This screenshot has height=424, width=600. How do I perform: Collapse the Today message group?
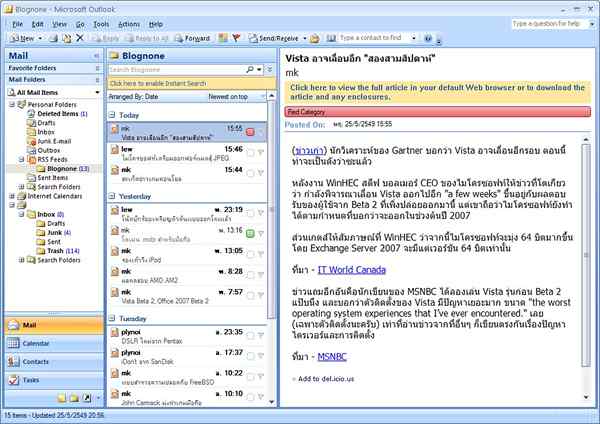pos(112,114)
